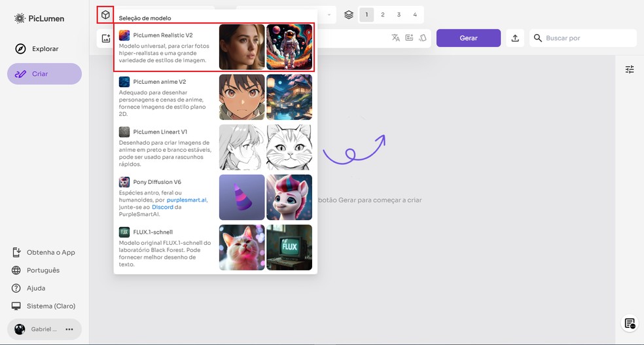The image size is (644, 345).
Task: Click the PicLumen Lineart V1 model icon
Action: pyautogui.click(x=124, y=132)
